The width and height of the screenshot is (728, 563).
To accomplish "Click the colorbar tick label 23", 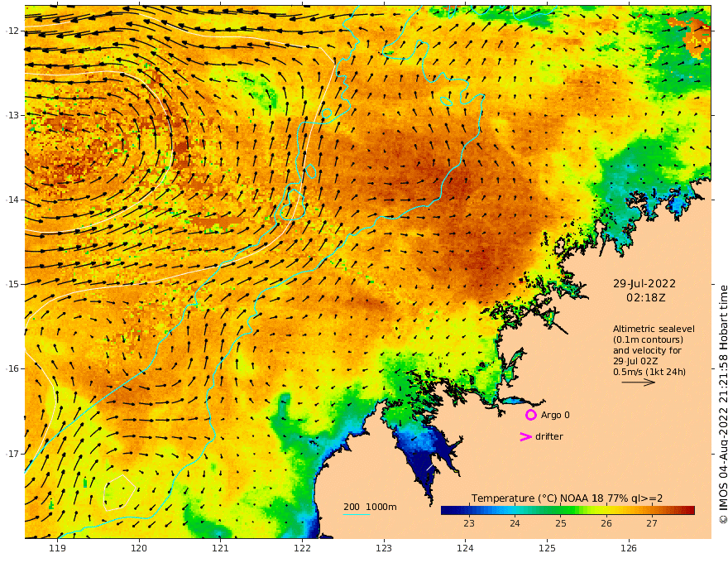I will tap(469, 523).
